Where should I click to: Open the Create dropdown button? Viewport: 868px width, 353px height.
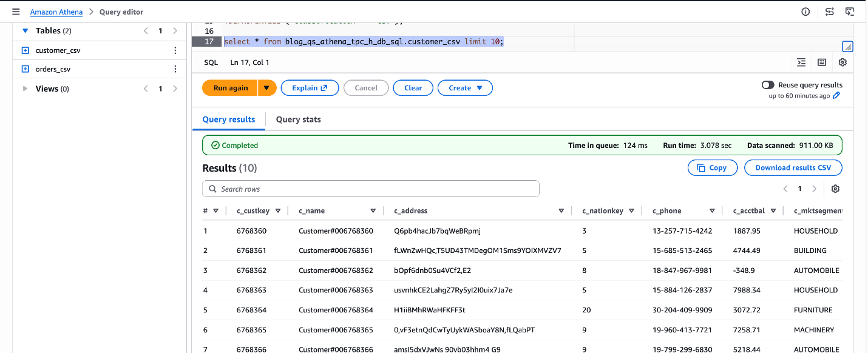[465, 88]
